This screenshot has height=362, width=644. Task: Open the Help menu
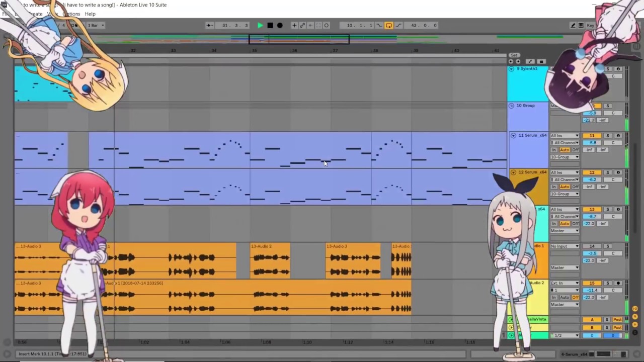[x=90, y=14]
